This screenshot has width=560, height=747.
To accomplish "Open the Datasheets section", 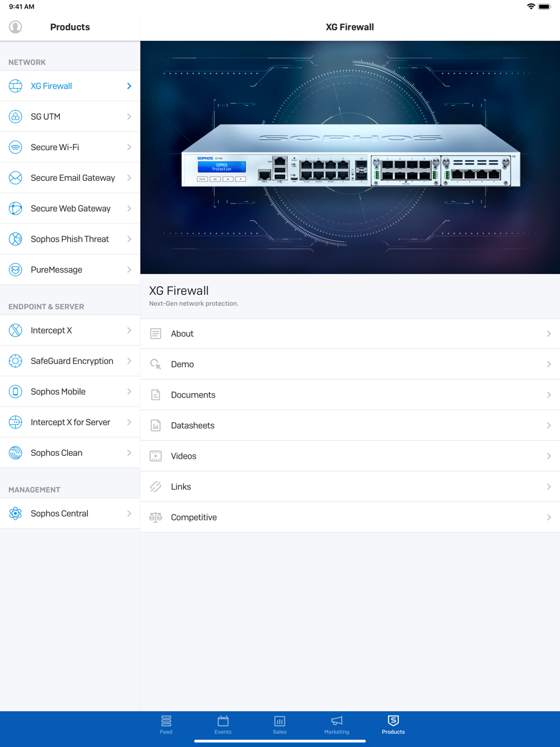I will [x=350, y=426].
